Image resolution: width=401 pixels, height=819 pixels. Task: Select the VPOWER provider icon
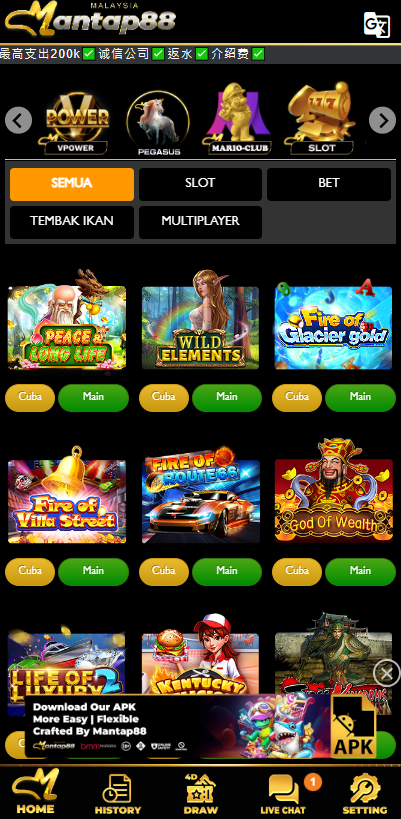76,123
